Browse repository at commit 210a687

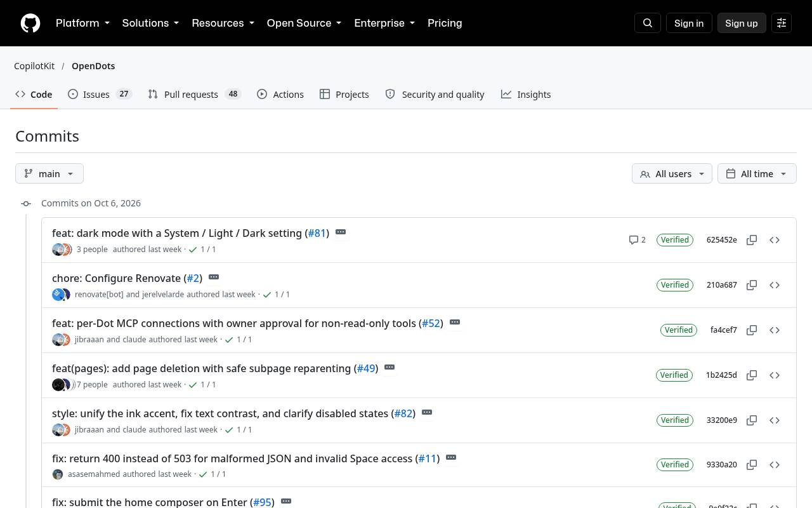point(775,285)
